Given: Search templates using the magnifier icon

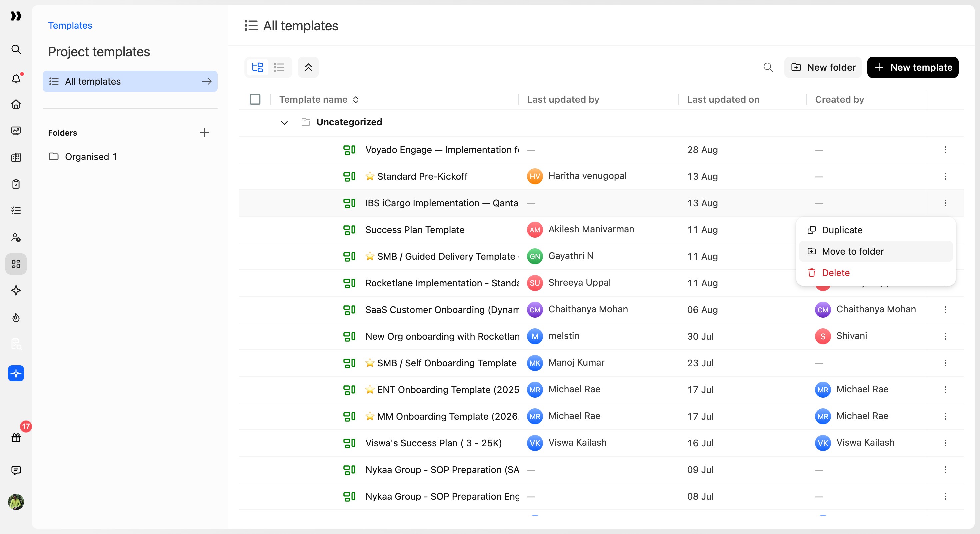Looking at the screenshot, I should coord(768,67).
